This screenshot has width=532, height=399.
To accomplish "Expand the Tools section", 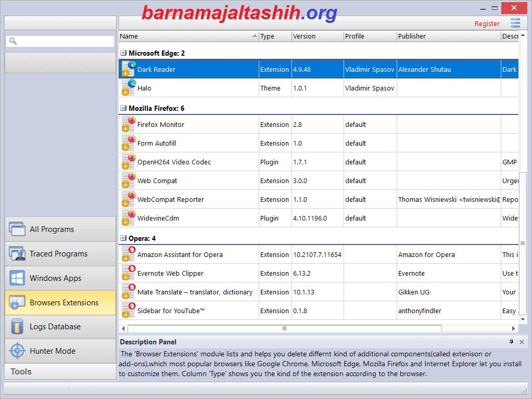I will pos(60,371).
